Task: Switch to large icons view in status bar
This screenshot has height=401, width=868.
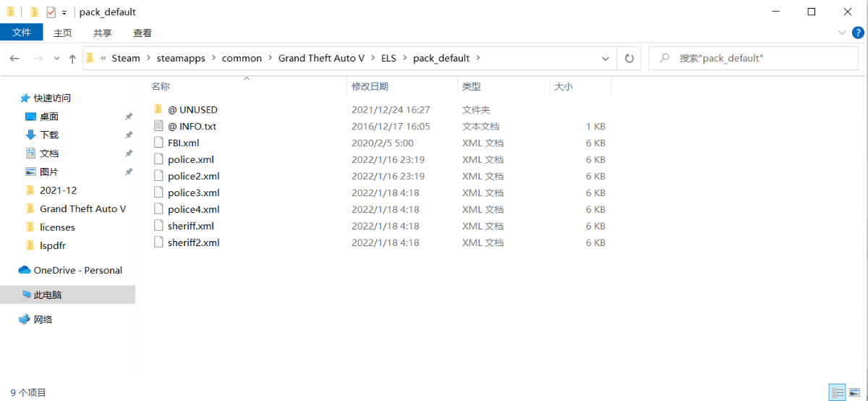Action: (856, 392)
